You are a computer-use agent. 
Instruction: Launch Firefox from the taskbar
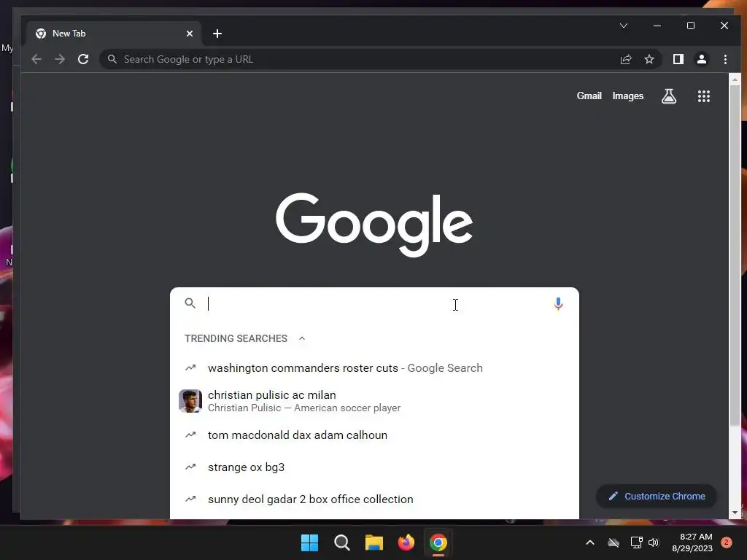pyautogui.click(x=406, y=542)
